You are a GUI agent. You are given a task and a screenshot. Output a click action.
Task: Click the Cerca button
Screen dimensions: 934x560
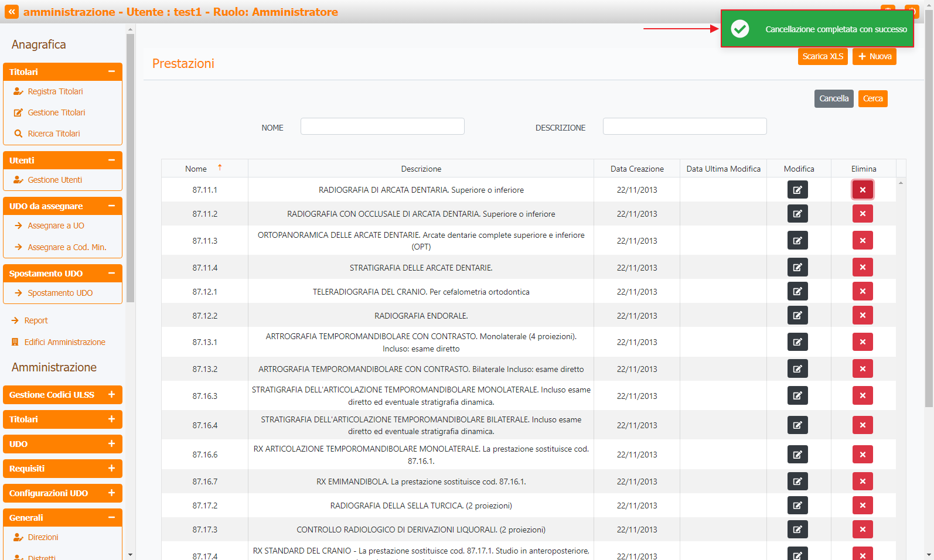(872, 98)
